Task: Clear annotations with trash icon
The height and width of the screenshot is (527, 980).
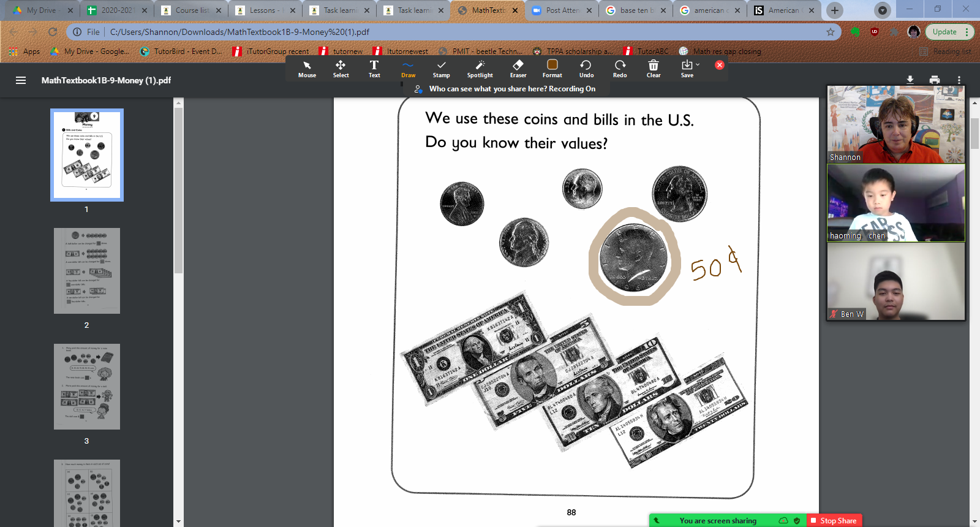Action: (x=654, y=69)
